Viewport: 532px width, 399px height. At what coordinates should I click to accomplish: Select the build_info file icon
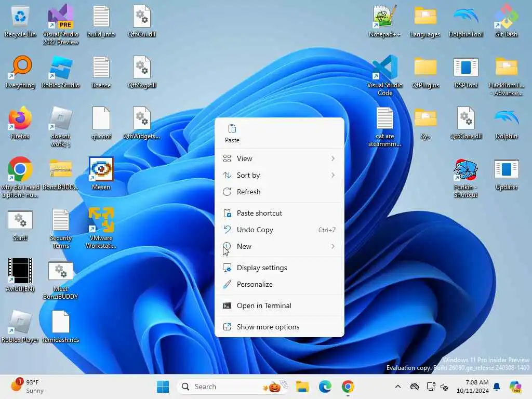(x=101, y=21)
